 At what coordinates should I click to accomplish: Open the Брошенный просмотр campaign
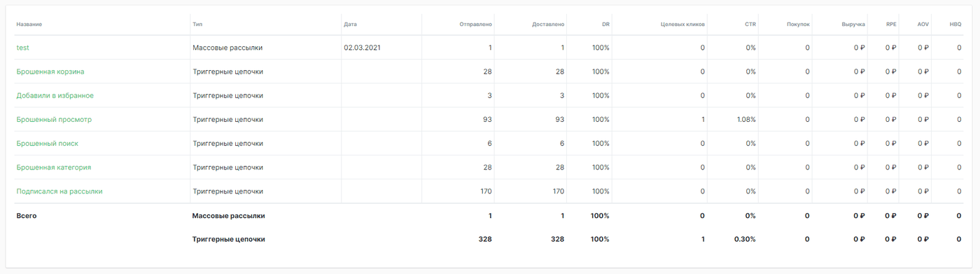(x=54, y=119)
